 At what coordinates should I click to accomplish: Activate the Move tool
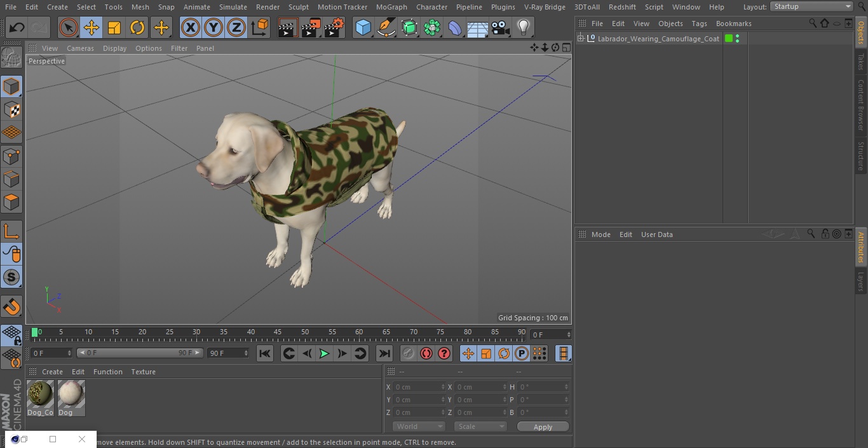tap(92, 27)
